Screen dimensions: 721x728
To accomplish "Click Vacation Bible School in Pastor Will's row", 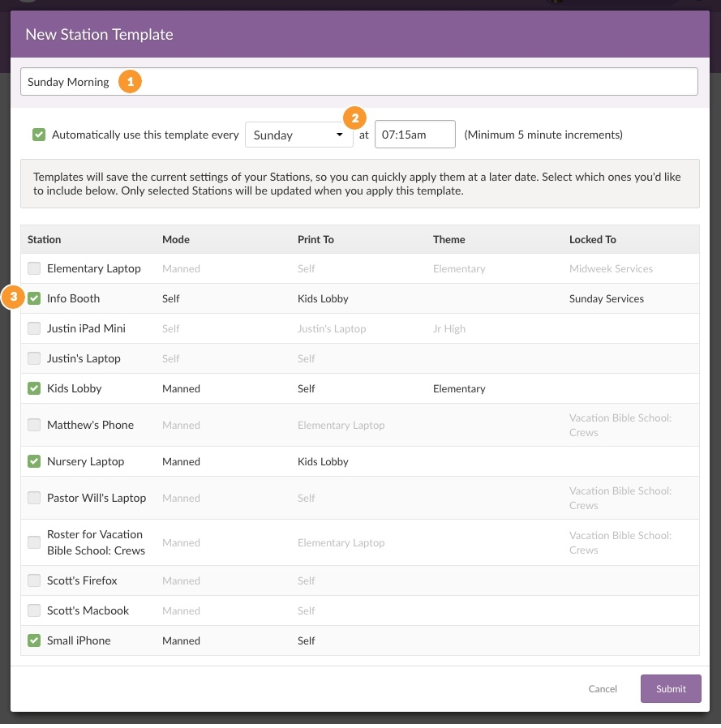I will pyautogui.click(x=620, y=498).
